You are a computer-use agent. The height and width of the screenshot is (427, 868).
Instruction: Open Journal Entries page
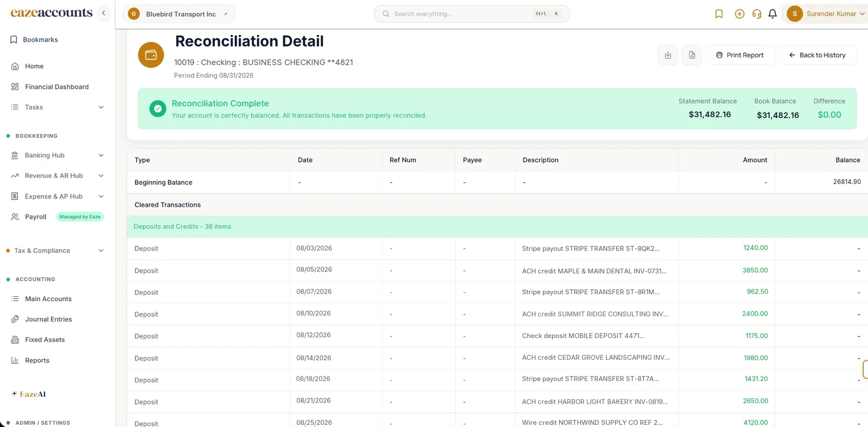(x=48, y=319)
